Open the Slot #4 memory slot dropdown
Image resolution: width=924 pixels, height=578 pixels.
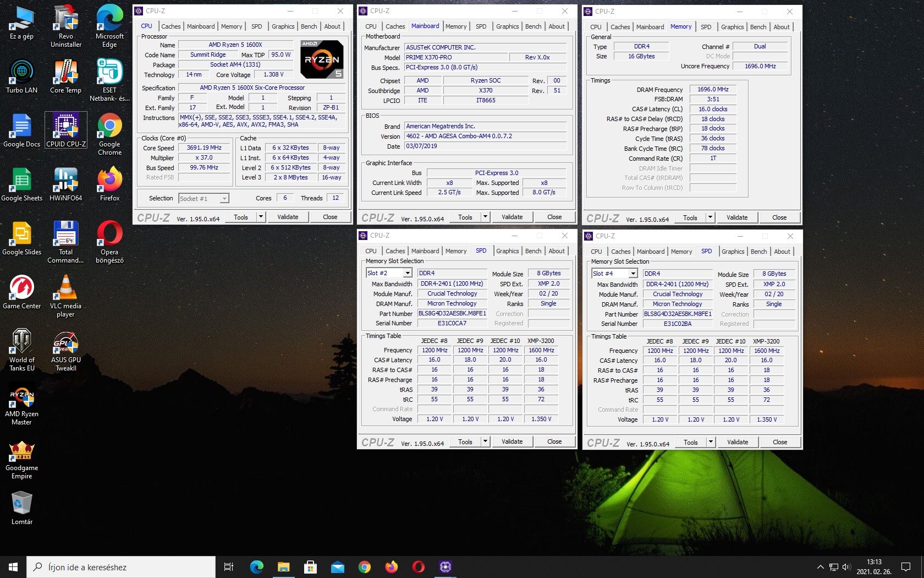click(633, 274)
